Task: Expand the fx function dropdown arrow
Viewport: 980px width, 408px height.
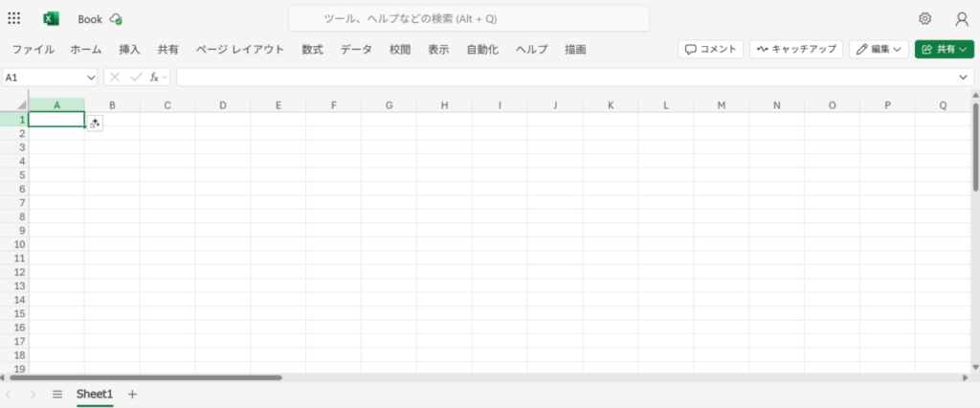Action: click(165, 78)
